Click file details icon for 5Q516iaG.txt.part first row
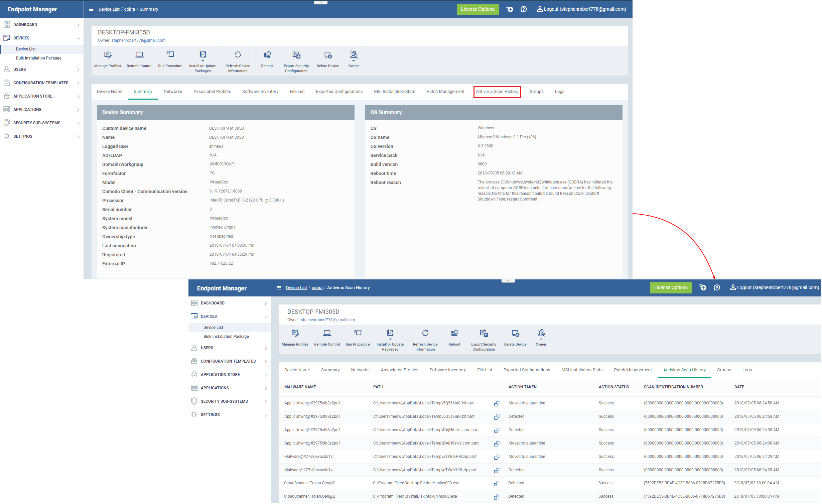The width and height of the screenshot is (822, 504). (497, 404)
